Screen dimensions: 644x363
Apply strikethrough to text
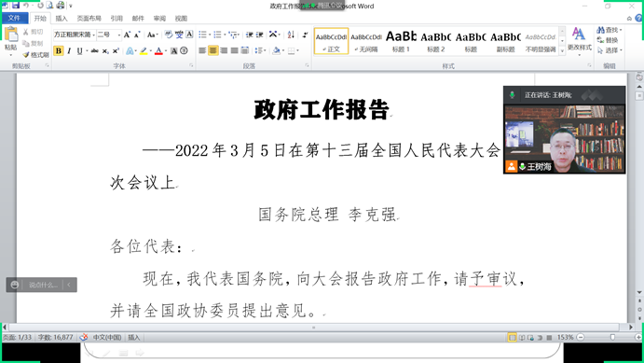[x=94, y=50]
